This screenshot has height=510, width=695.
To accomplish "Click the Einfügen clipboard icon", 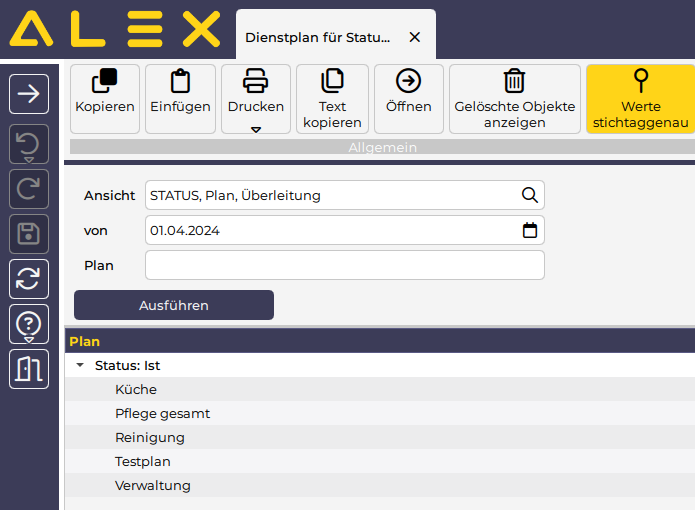I will [x=180, y=82].
